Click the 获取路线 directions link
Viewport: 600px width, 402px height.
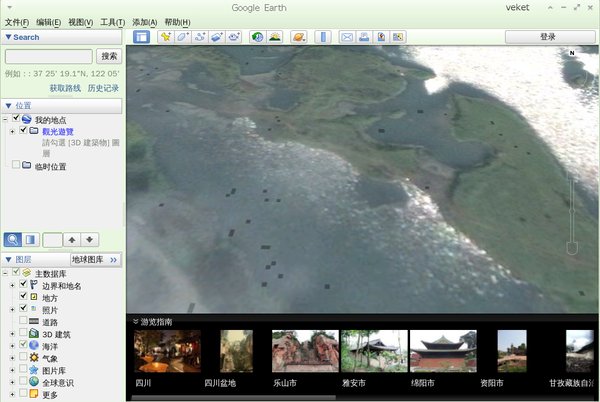pos(66,88)
